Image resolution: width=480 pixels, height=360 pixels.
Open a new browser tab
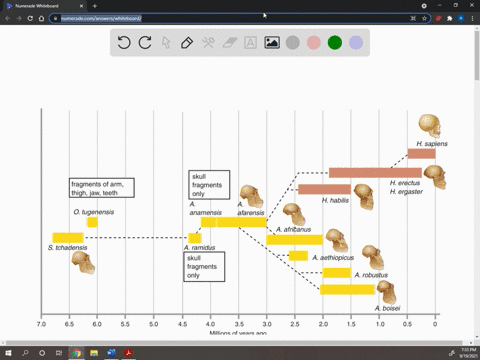click(x=95, y=6)
